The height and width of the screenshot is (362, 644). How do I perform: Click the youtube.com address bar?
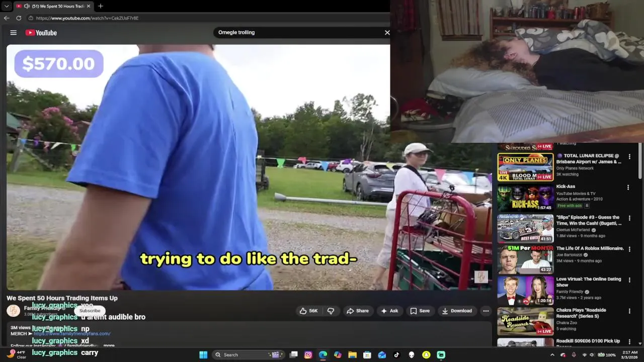(x=206, y=18)
